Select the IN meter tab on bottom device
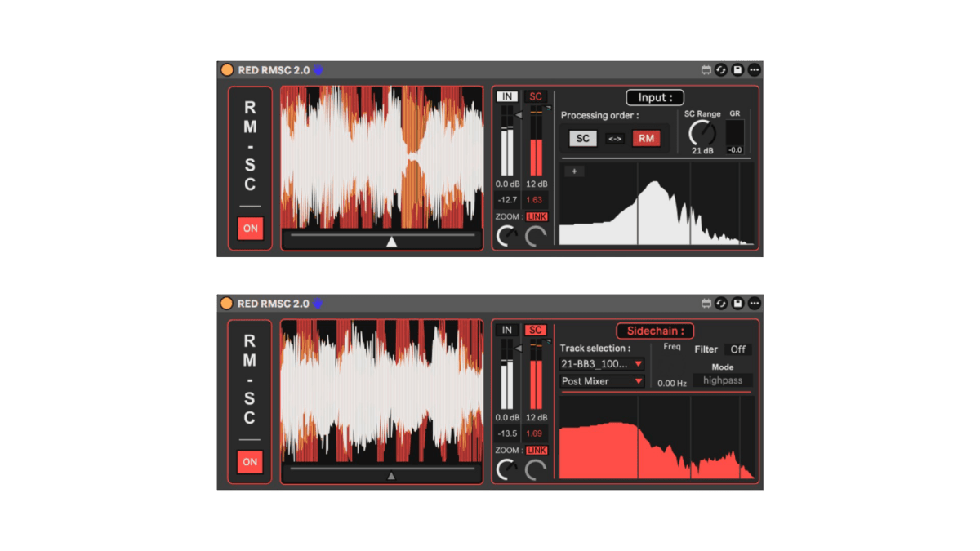The image size is (980, 551). 506,330
